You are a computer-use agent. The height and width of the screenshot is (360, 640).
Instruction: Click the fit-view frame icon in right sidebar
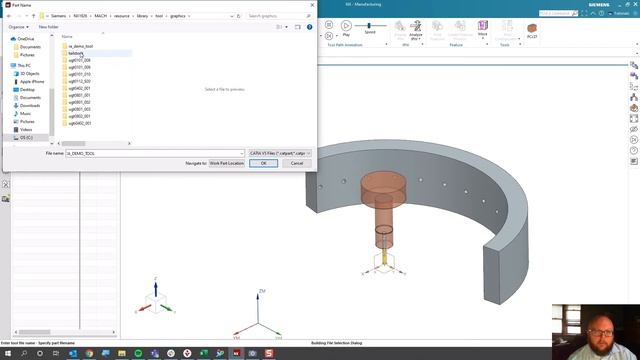pyautogui.click(x=634, y=118)
